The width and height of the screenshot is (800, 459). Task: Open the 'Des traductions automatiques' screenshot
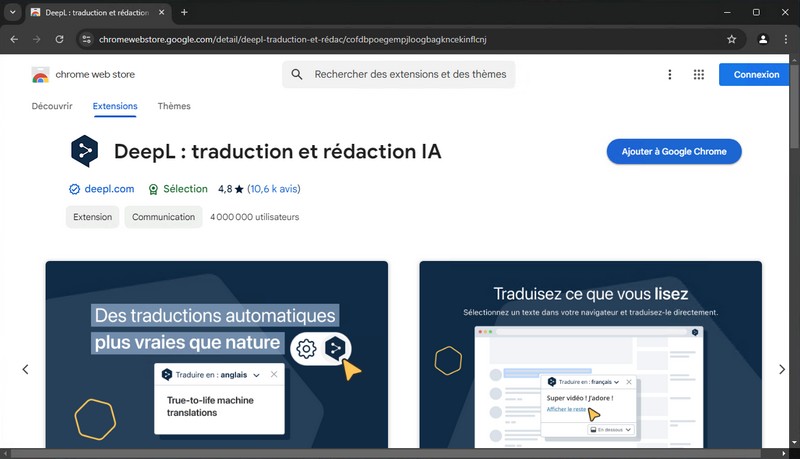[216, 355]
